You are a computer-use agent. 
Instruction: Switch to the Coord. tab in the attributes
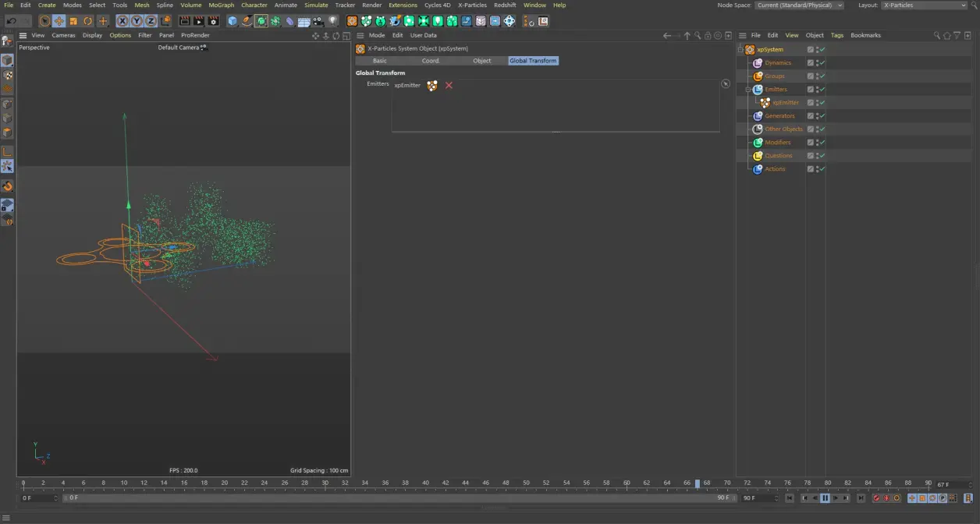tap(431, 60)
